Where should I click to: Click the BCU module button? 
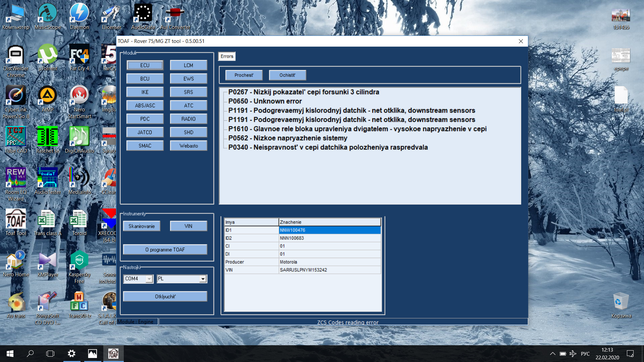(145, 79)
